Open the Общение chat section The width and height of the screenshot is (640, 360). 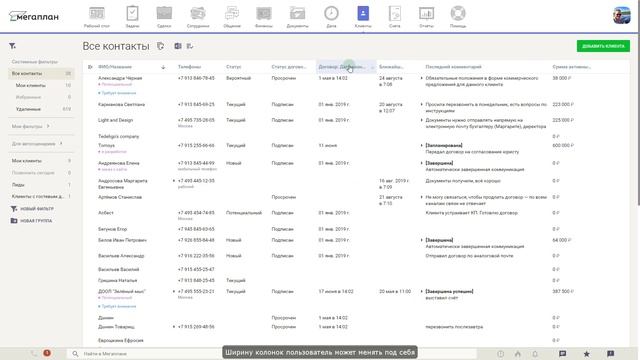[232, 17]
